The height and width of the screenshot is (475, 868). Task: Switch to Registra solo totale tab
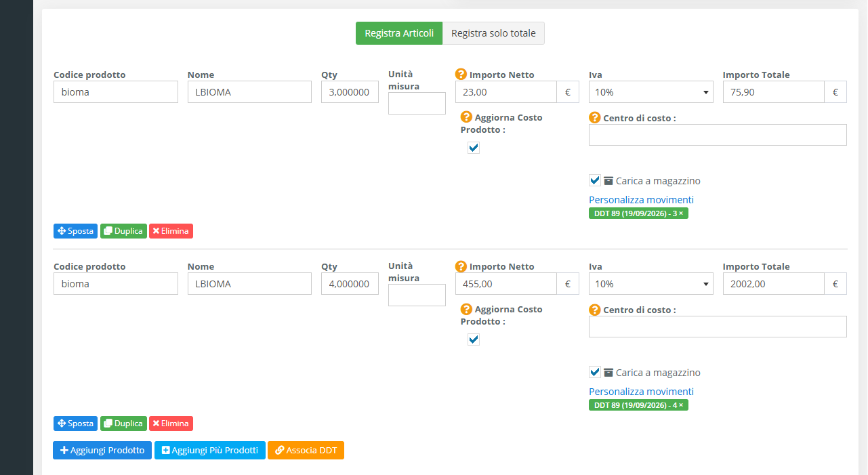[493, 33]
